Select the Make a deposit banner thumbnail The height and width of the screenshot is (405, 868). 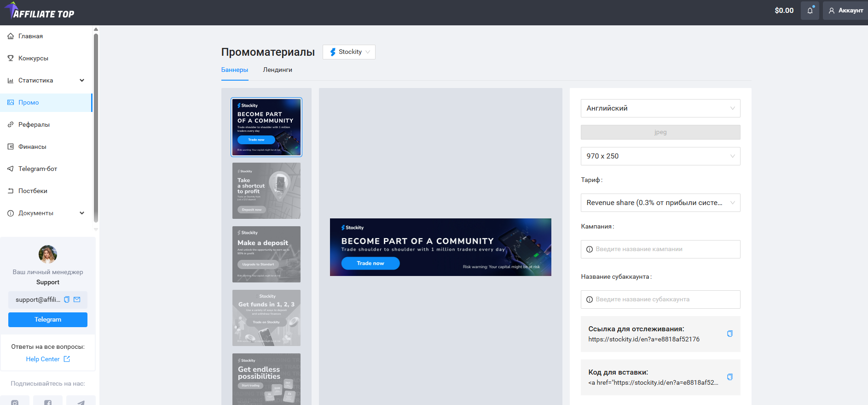(x=266, y=254)
